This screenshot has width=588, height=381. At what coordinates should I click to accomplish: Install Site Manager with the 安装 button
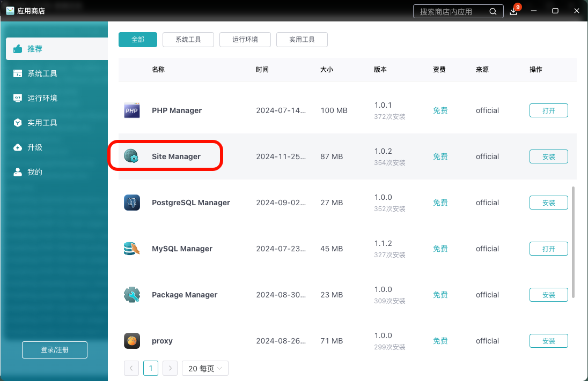point(548,156)
